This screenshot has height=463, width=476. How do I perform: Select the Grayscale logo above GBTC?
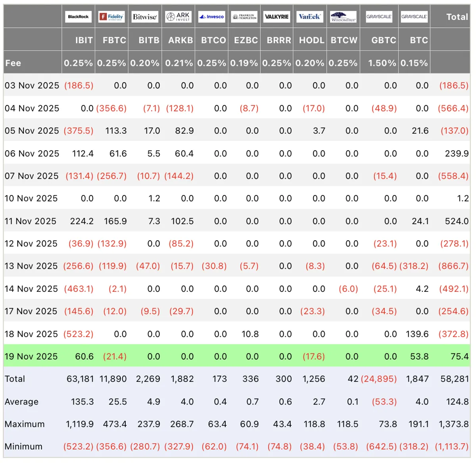[x=379, y=17]
